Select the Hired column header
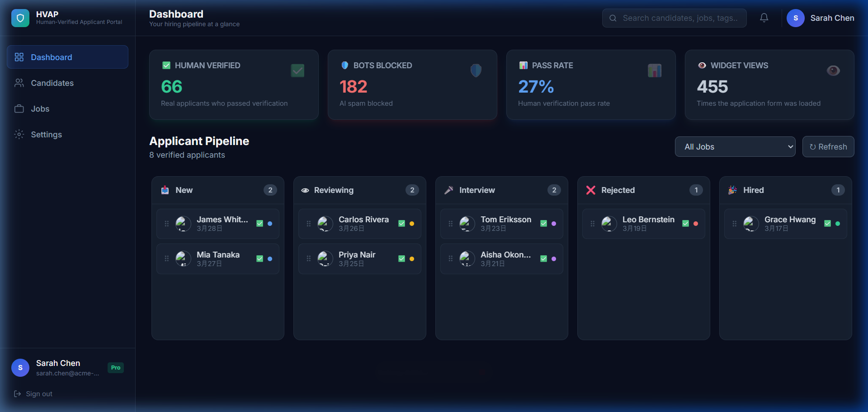 [753, 190]
